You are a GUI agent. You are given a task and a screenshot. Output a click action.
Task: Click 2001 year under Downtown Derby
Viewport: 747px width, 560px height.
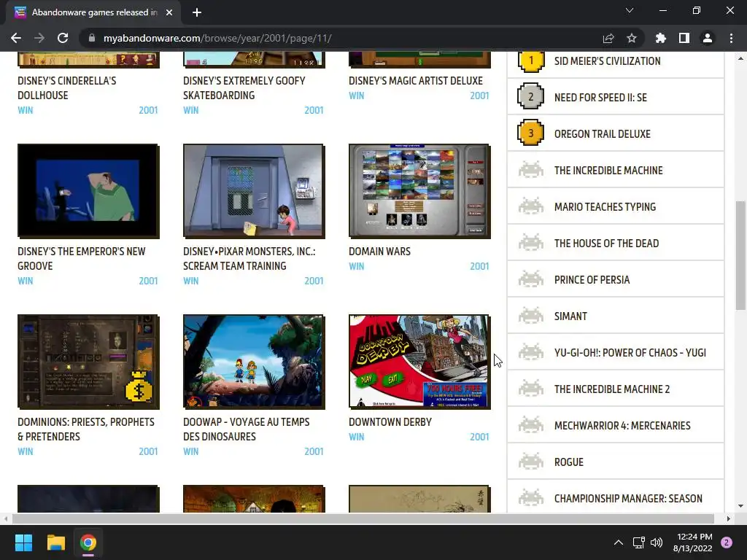pyautogui.click(x=479, y=437)
